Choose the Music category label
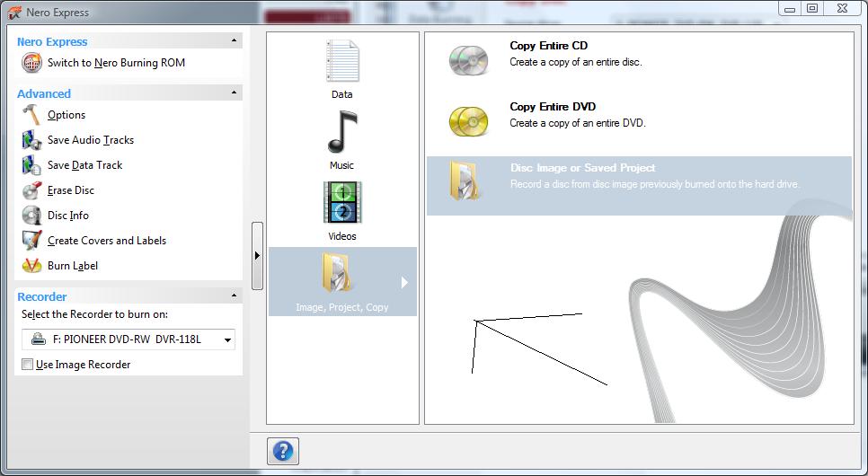The image size is (868, 476). coord(341,165)
